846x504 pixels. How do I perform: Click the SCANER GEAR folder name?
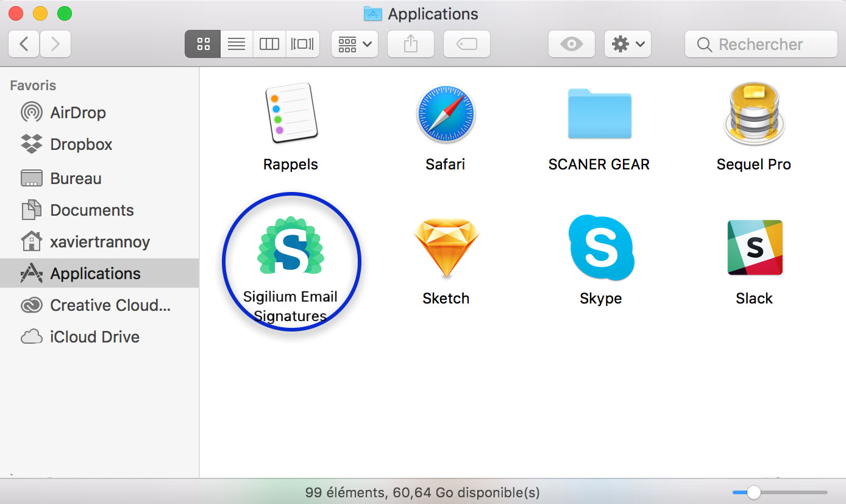599,165
